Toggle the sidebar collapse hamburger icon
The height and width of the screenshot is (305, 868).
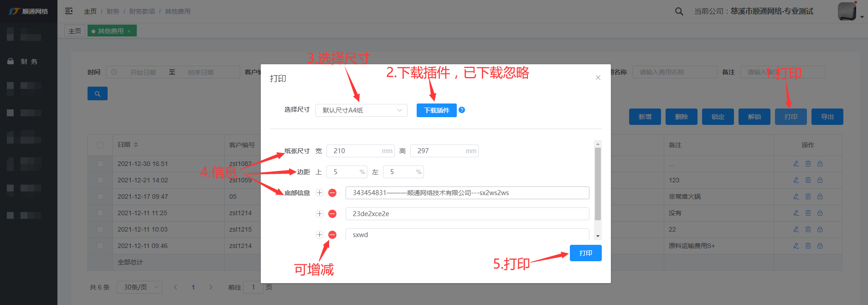(69, 11)
